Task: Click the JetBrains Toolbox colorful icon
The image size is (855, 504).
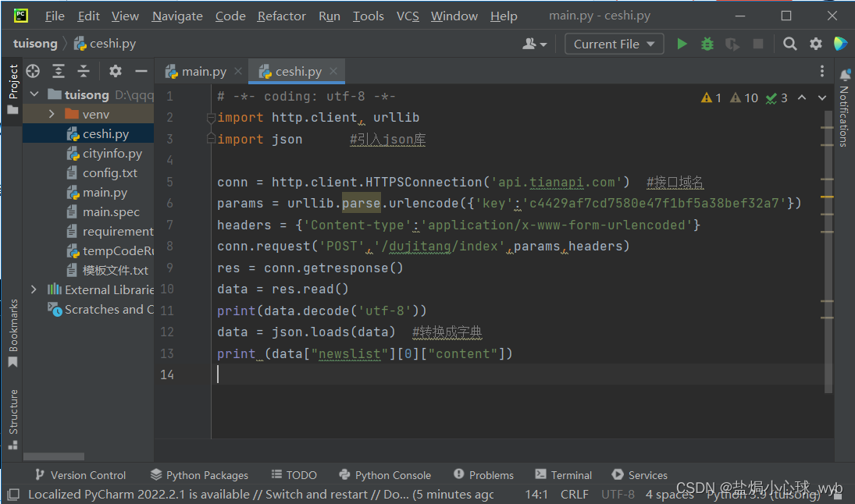Action: pos(840,44)
